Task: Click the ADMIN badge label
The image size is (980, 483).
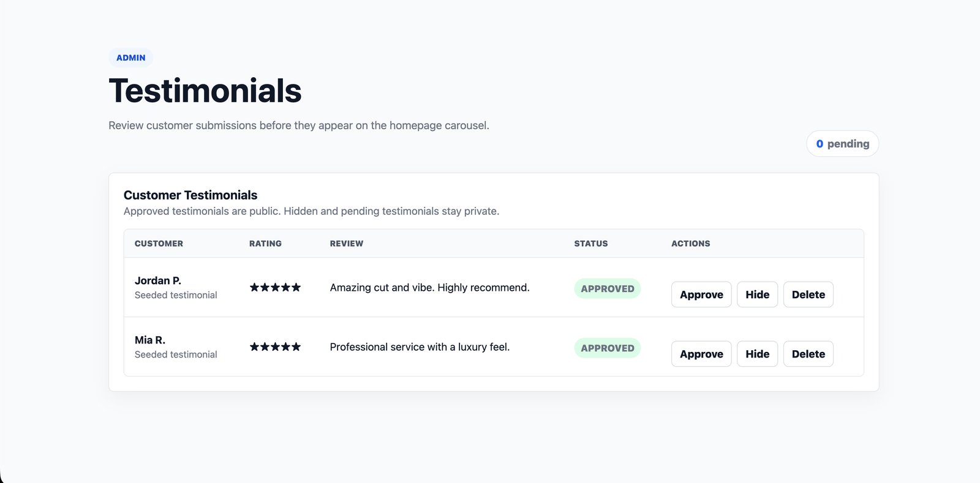Action: click(131, 58)
